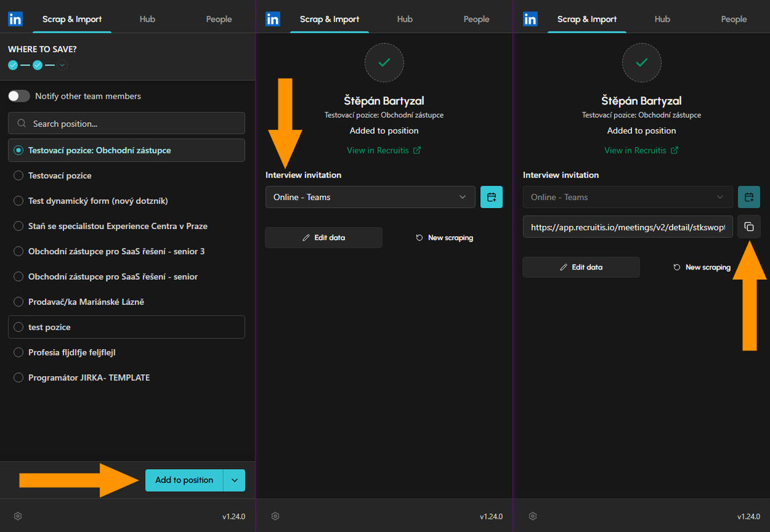The image size is (770, 532).
Task: Click Edit data button in middle panel
Action: 323,237
